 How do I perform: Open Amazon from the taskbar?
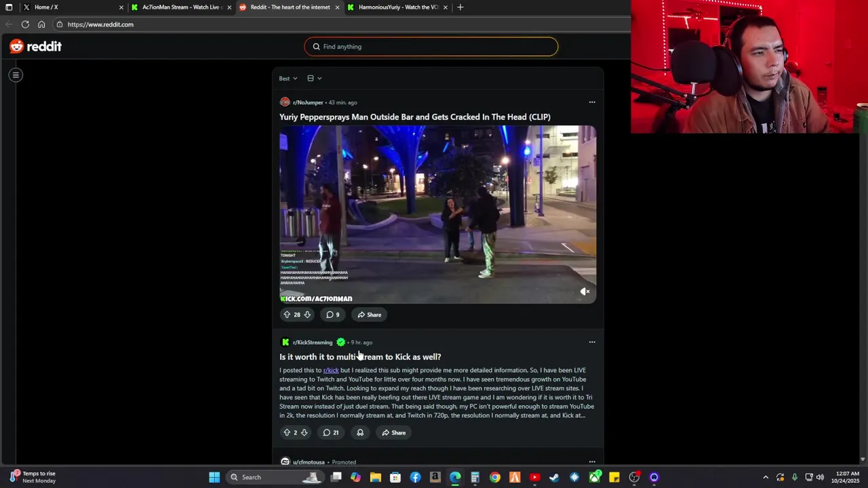click(435, 477)
